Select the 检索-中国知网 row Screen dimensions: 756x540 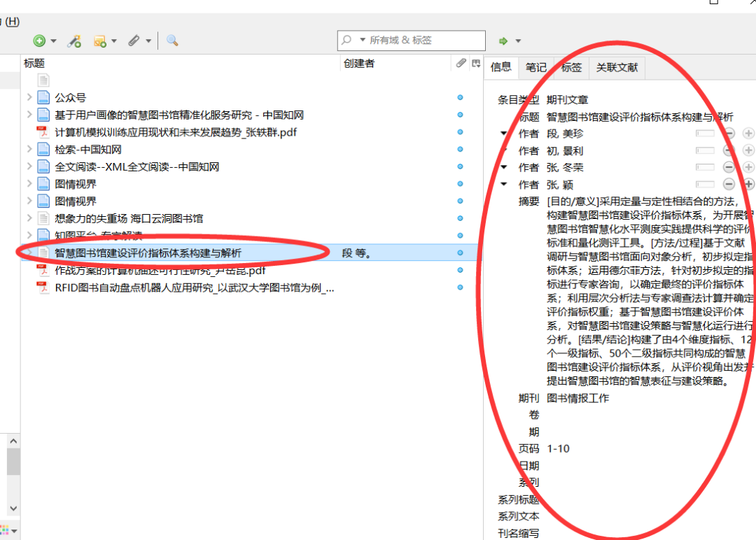pos(251,149)
